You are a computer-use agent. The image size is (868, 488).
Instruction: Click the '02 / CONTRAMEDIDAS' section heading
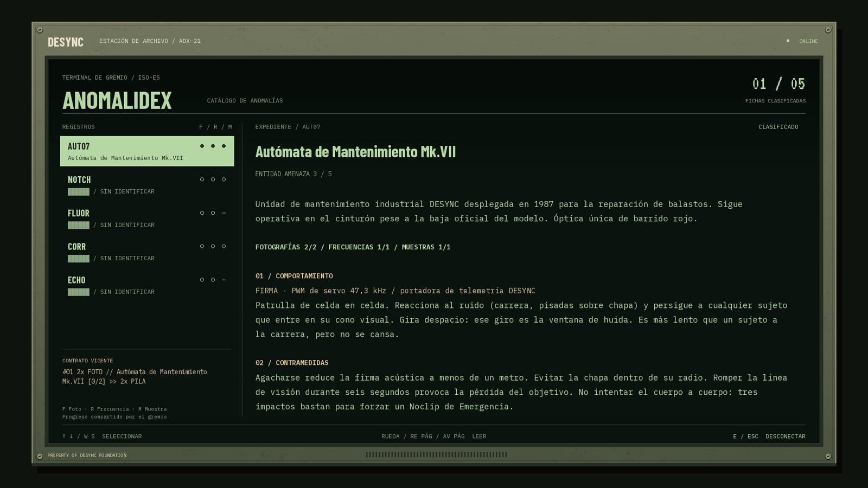tap(292, 363)
